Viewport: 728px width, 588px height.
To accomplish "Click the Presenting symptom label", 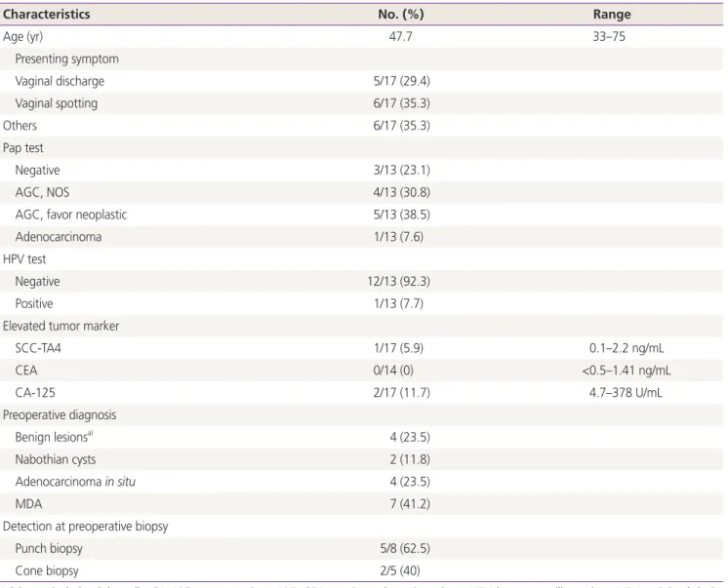I will 67,59.
